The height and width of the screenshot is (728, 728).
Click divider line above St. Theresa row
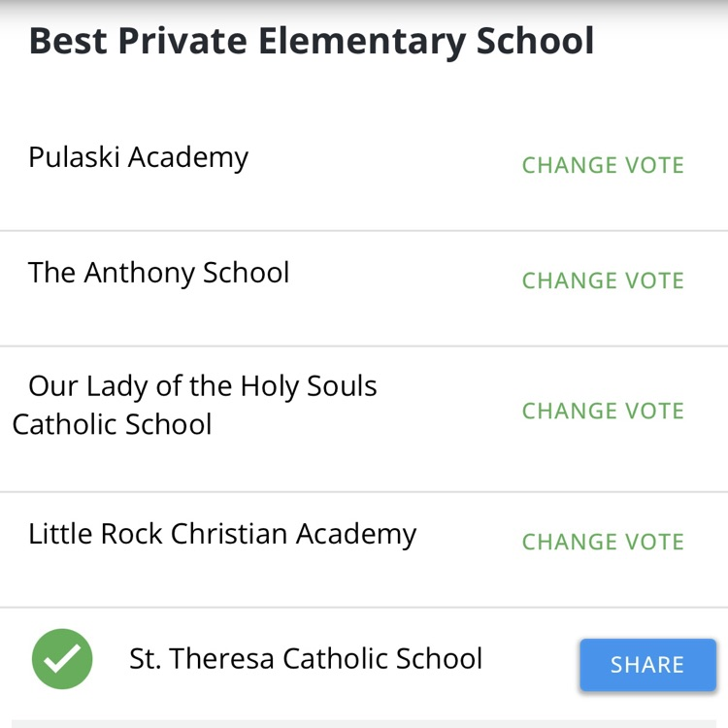364,608
